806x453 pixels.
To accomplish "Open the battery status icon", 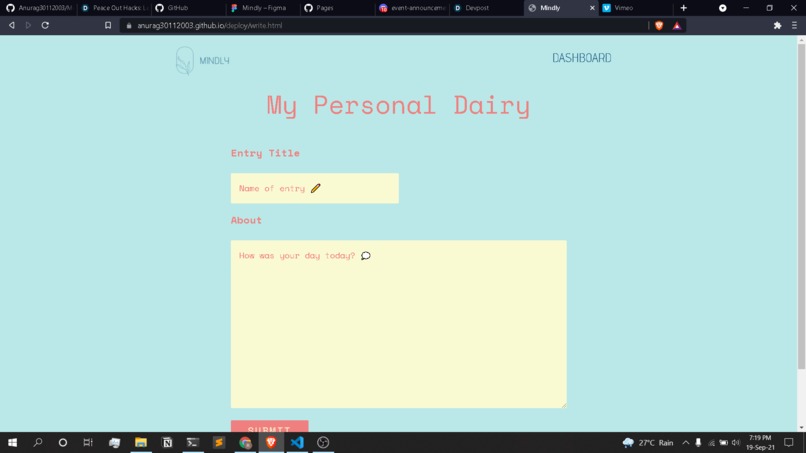I will 723,443.
